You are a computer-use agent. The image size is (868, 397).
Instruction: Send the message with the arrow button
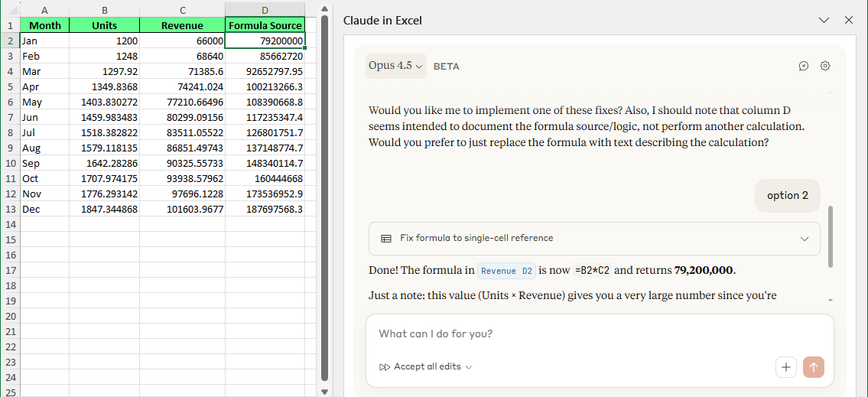click(813, 366)
